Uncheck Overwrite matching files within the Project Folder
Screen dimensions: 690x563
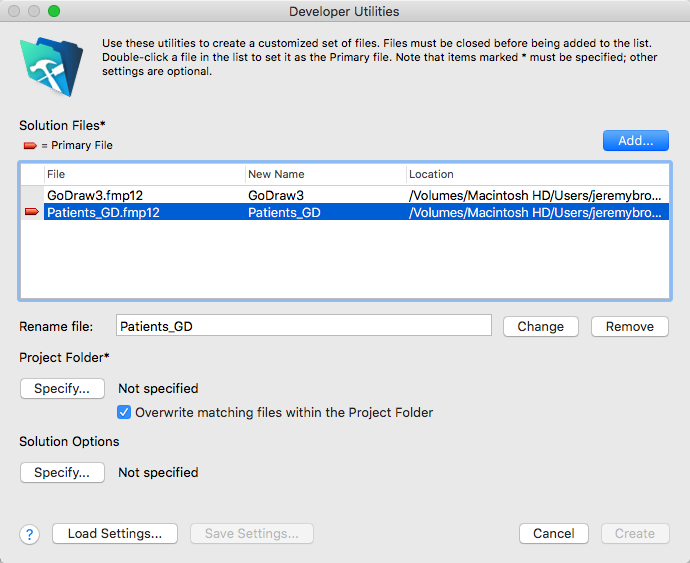pyautogui.click(x=124, y=412)
